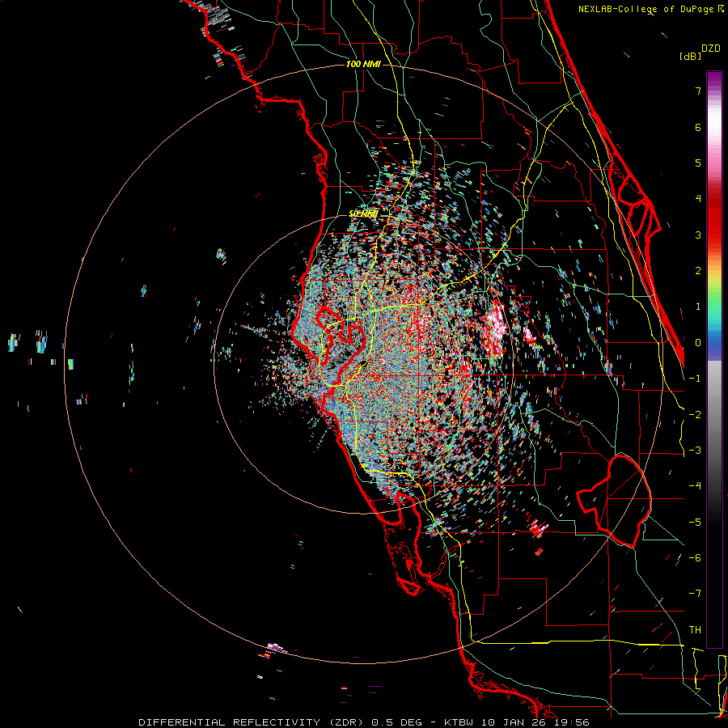This screenshot has height=728, width=728.
Task: Click the "100 NMI" range ring label
Action: point(363,64)
